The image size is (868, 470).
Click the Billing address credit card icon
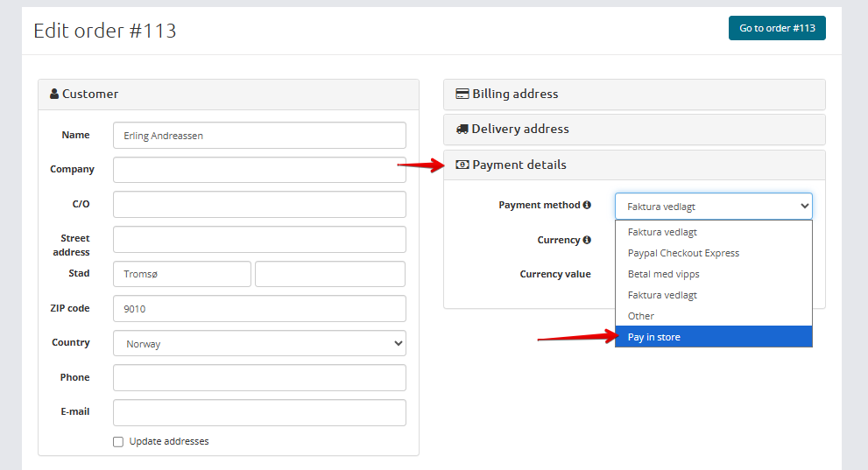(x=462, y=95)
